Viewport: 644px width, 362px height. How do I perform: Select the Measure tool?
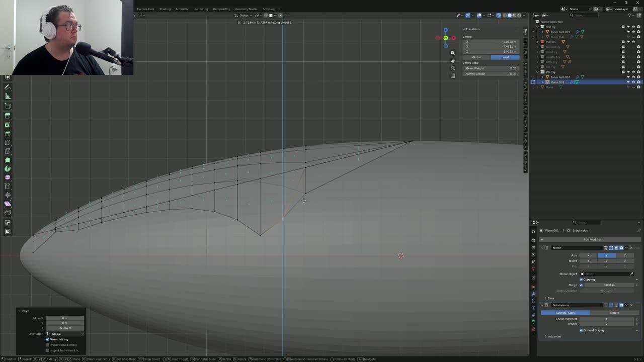(x=8, y=96)
